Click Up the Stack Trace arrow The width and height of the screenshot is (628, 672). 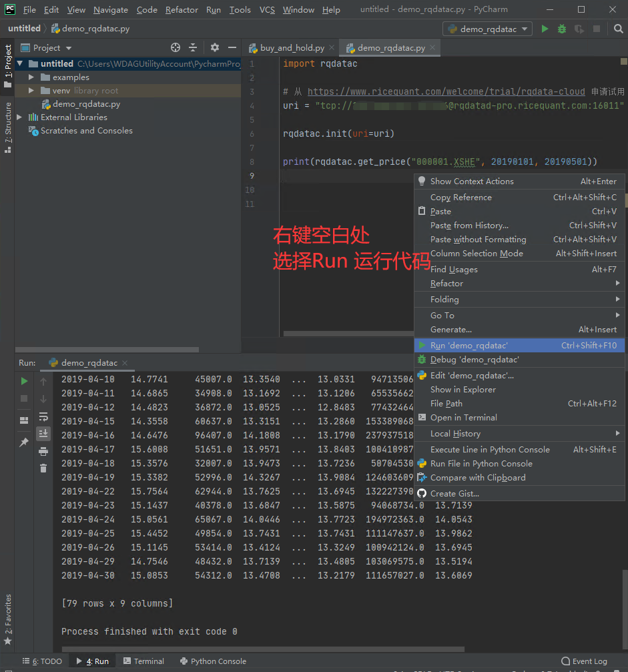pyautogui.click(x=43, y=381)
